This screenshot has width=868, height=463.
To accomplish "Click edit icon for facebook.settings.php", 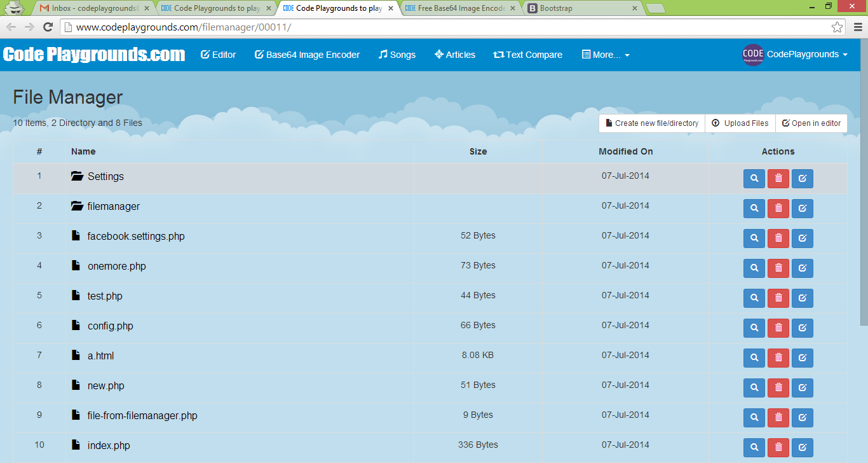I will click(x=802, y=238).
